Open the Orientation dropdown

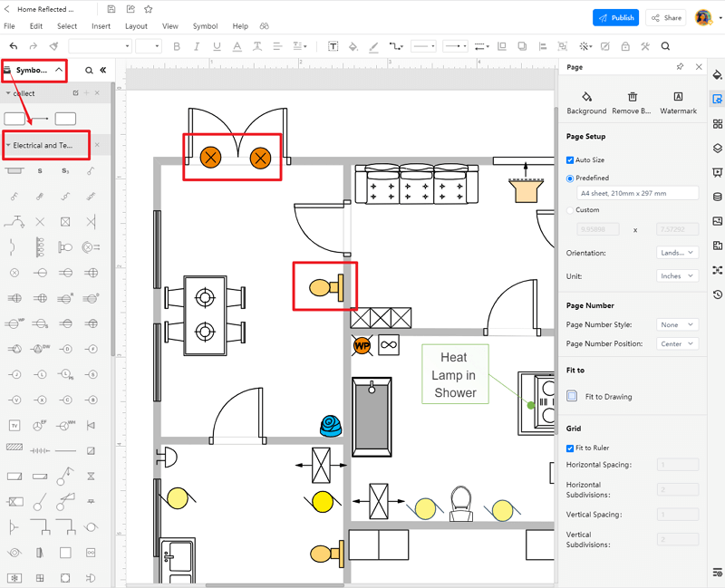tap(677, 252)
